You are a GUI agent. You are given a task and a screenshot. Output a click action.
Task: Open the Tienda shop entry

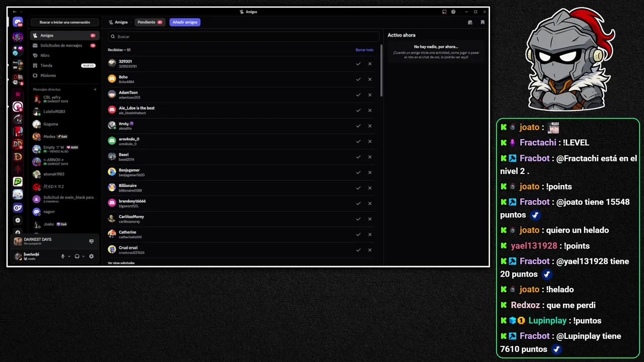[64, 65]
